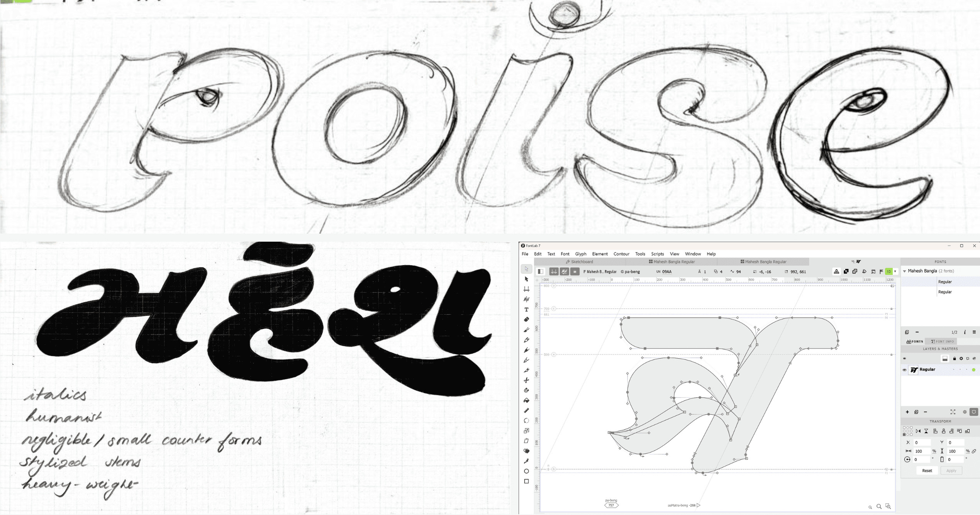Viewport: 980px width, 515px height.
Task: Remove layer with the minus button in Layers footer
Action: tap(926, 412)
